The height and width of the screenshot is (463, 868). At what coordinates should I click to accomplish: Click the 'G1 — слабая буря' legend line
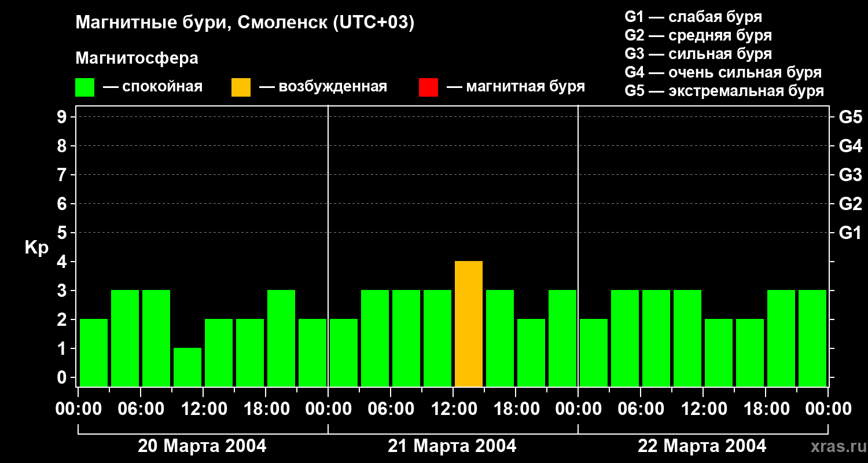pyautogui.click(x=693, y=17)
